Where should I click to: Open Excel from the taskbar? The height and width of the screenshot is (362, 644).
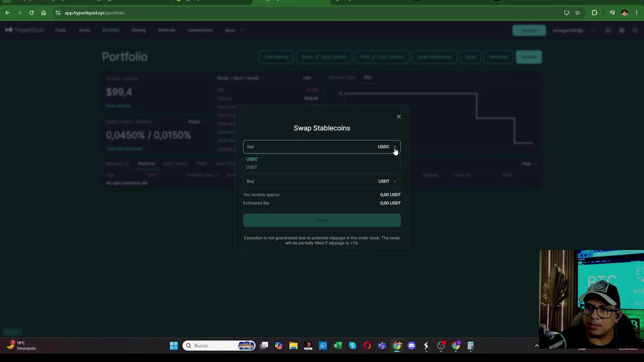(x=338, y=346)
